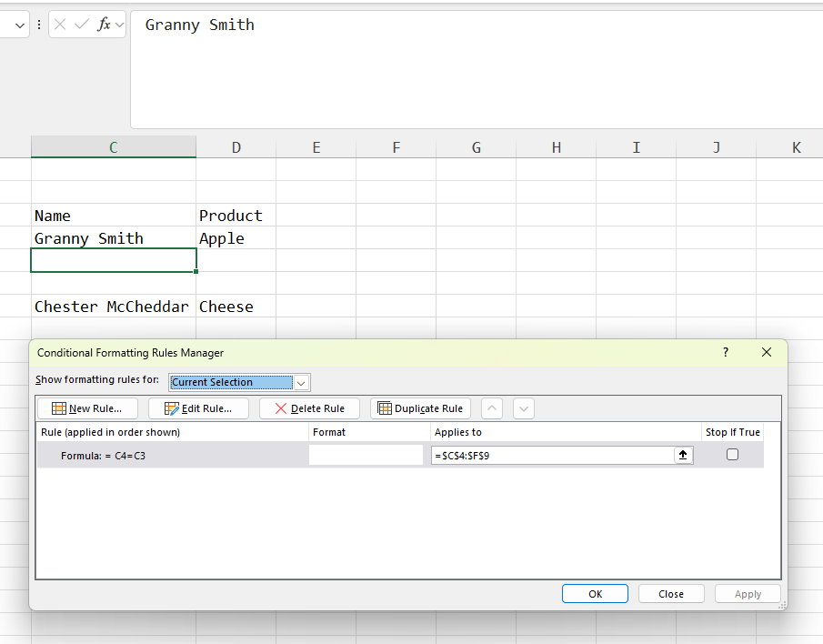Viewport: 823px width, 644px height.
Task: Click the formula bar text Granny Smith
Action: [x=199, y=25]
